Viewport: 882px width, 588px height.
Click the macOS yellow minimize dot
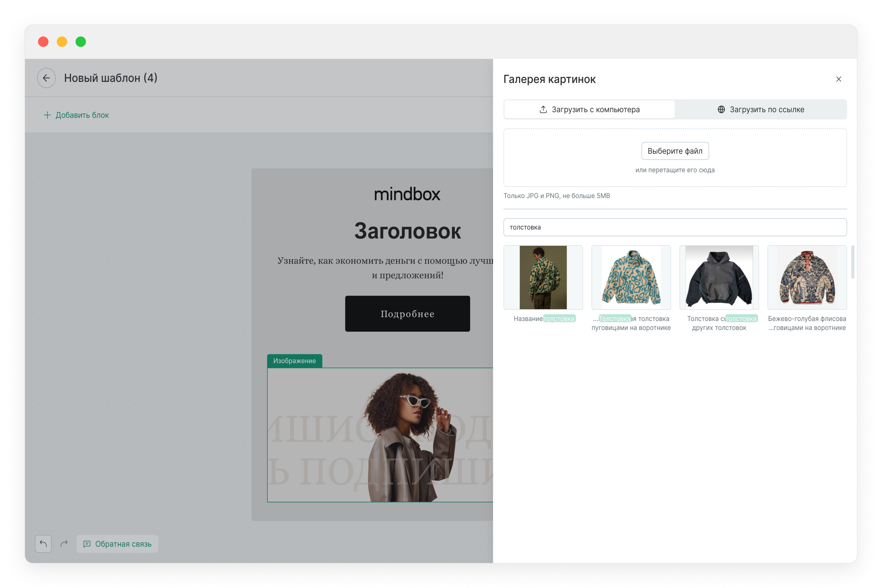pos(62,42)
